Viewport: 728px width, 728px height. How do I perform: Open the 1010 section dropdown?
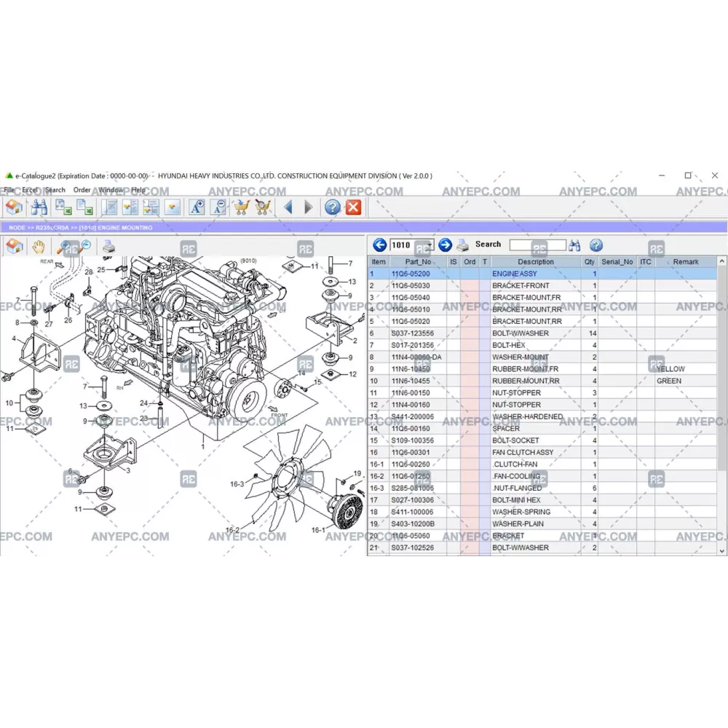[429, 245]
